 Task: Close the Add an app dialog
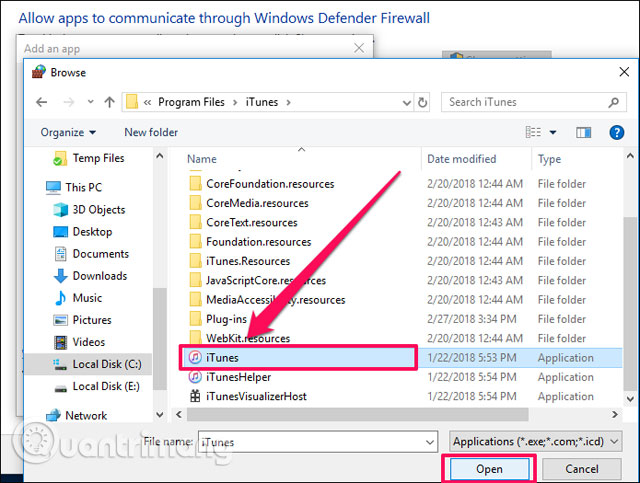359,48
